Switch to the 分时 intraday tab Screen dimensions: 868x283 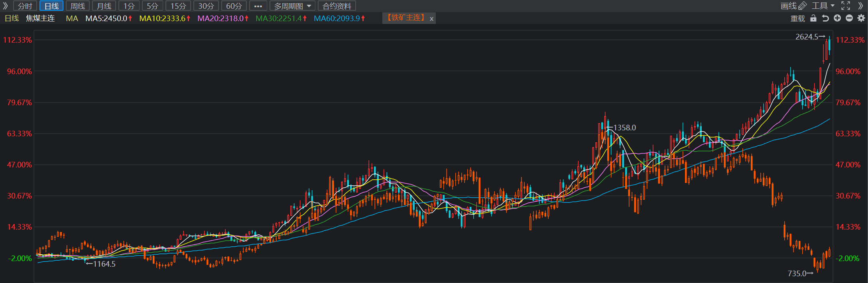[x=25, y=6]
